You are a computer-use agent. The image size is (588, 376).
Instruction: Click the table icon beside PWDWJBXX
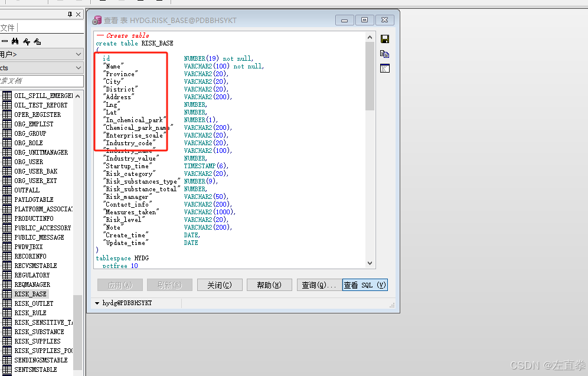coord(7,247)
